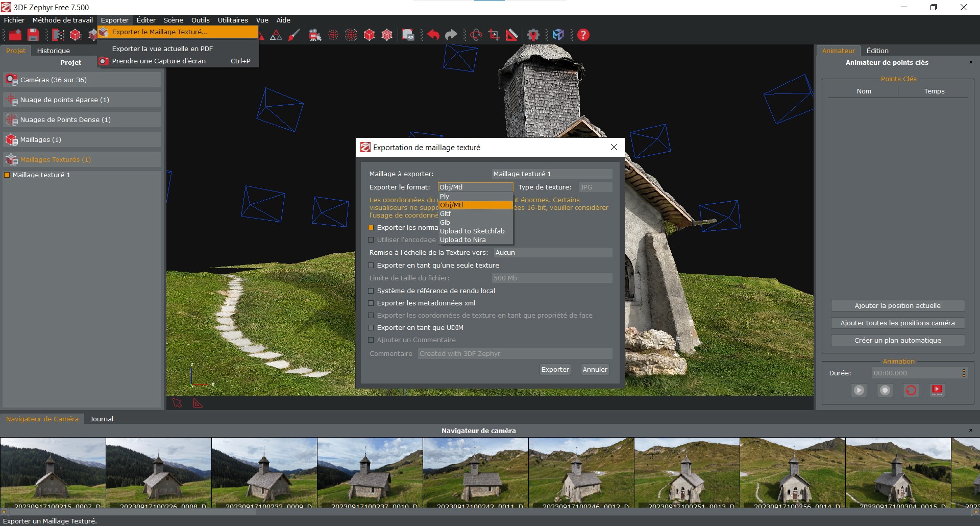The height and width of the screenshot is (526, 980).
Task: Show solid mesh view cube icon
Action: [x=369, y=35]
